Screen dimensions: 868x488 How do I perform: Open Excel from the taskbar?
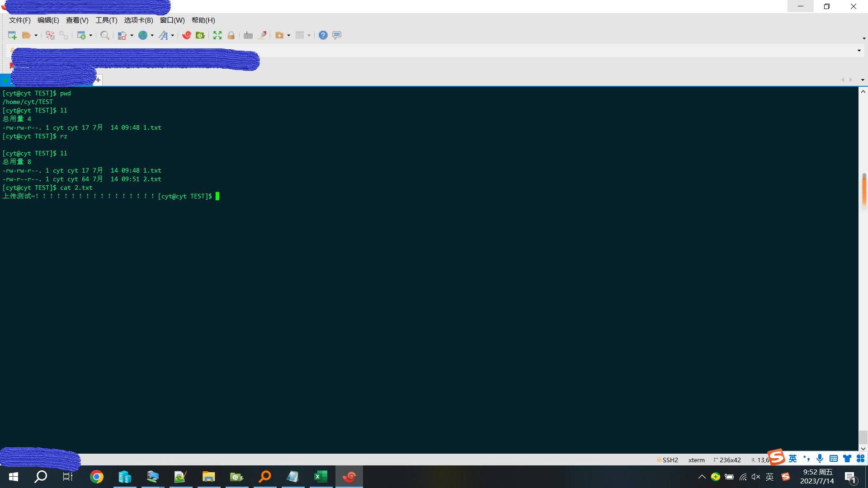click(x=321, y=477)
